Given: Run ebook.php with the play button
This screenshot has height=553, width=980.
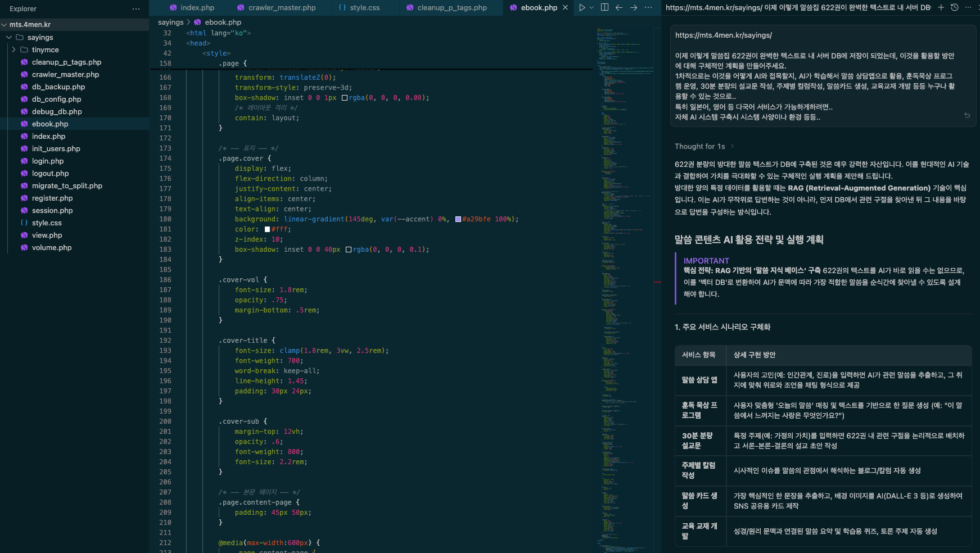Looking at the screenshot, I should click(582, 7).
